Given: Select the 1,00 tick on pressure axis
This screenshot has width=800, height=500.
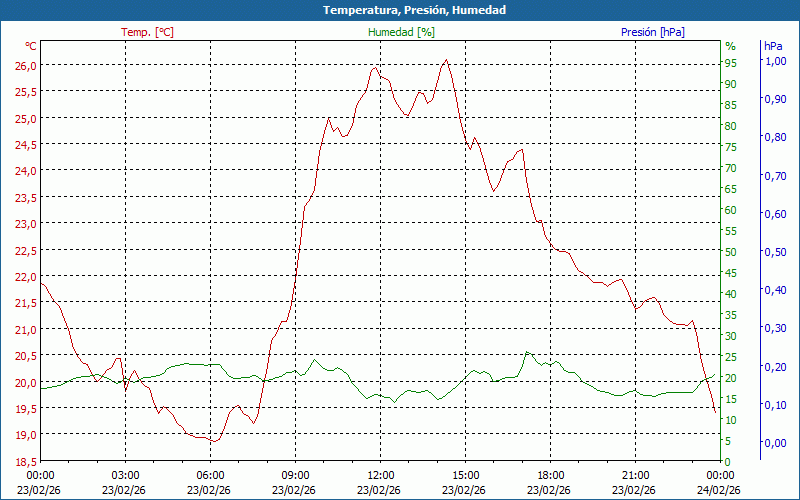Looking at the screenshot, I should [775, 61].
